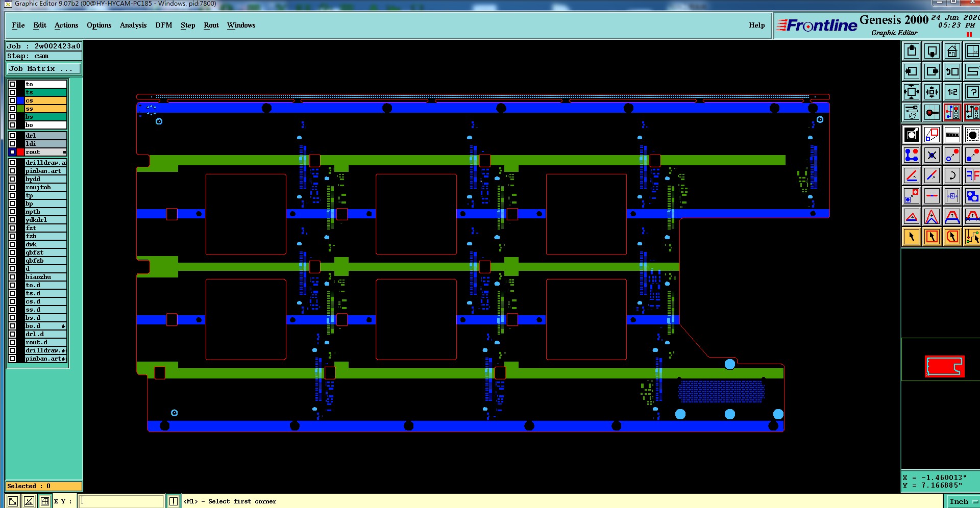
Task: Click the grid snap icon at bottom left
Action: (45, 501)
